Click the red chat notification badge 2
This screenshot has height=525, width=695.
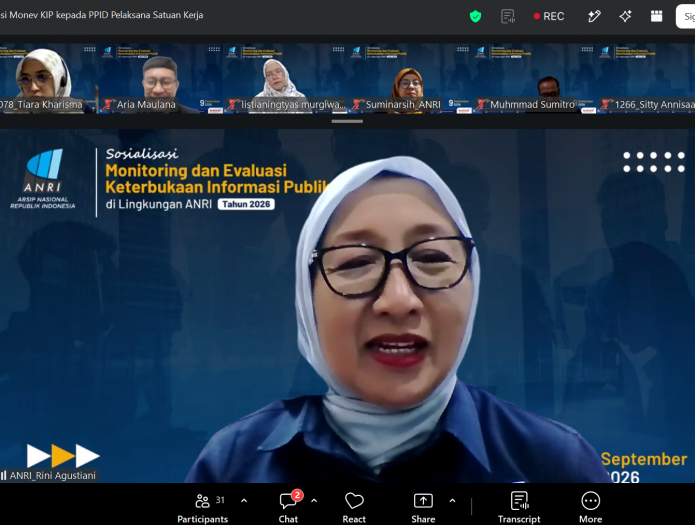click(297, 495)
